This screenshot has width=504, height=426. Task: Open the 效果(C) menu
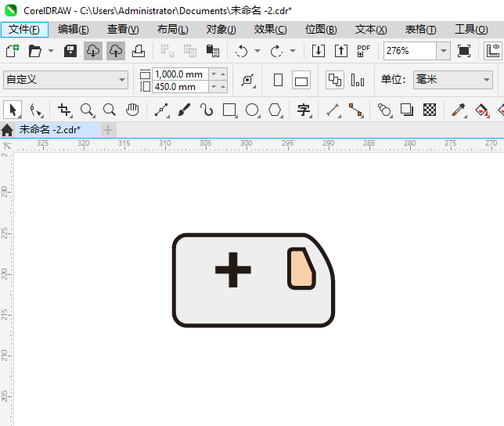270,30
